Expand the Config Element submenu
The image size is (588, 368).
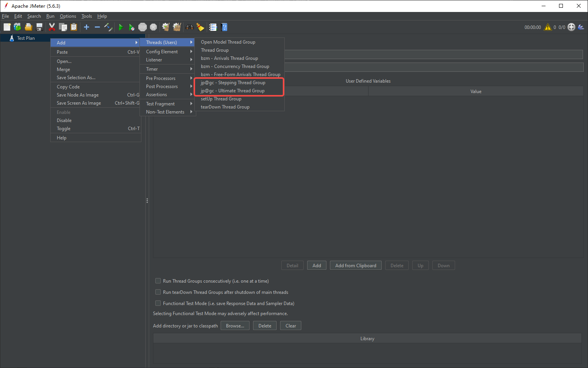(167, 52)
